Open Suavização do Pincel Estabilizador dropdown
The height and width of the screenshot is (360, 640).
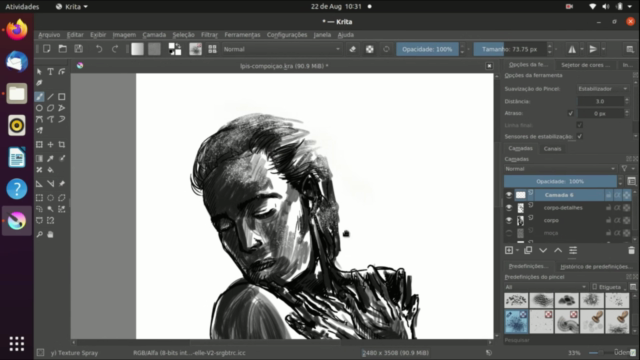602,89
